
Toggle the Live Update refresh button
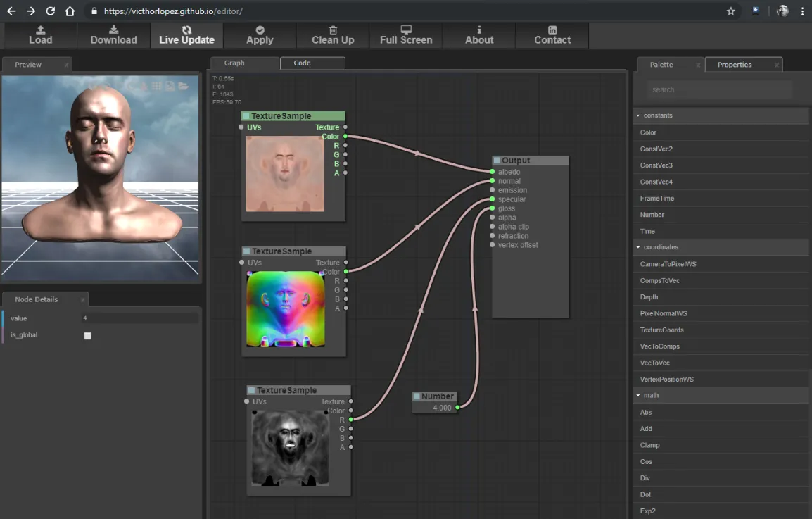coord(186,35)
